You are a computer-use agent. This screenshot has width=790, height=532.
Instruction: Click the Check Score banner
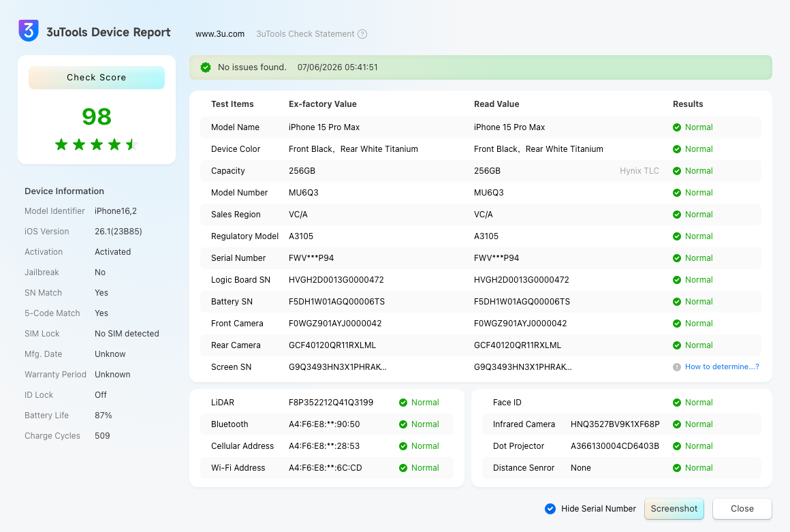pos(96,78)
